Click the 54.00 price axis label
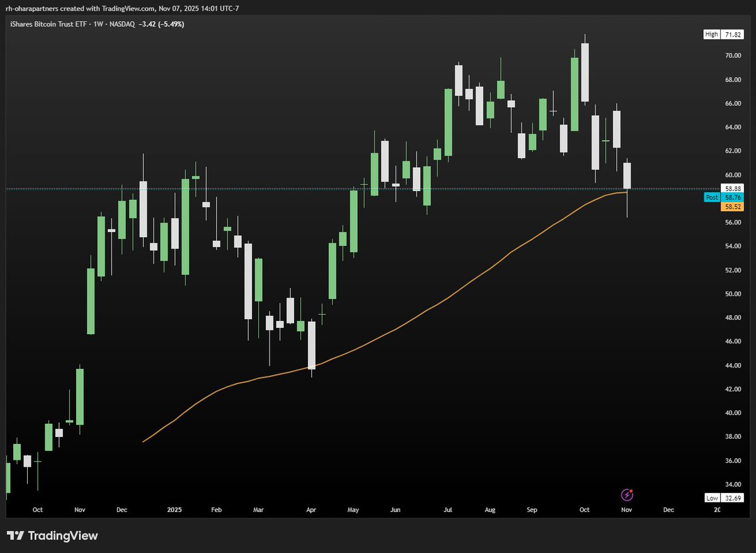This screenshot has width=756, height=553. coord(732,246)
